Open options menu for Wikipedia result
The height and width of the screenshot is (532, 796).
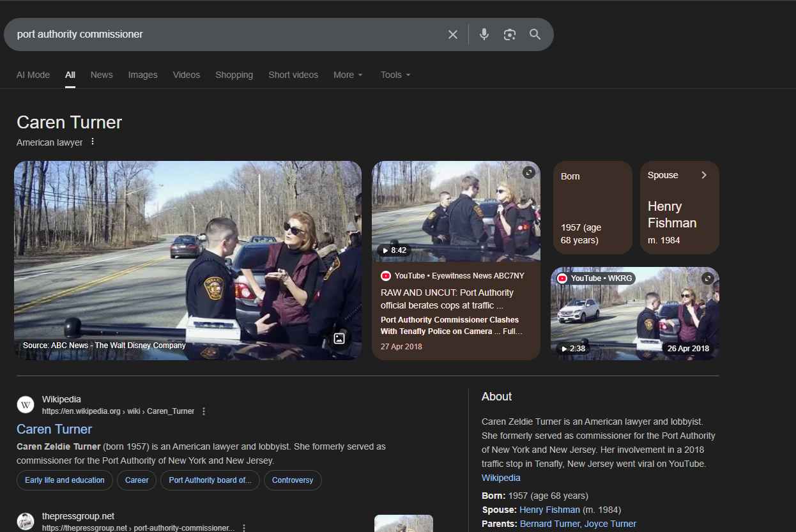click(204, 411)
